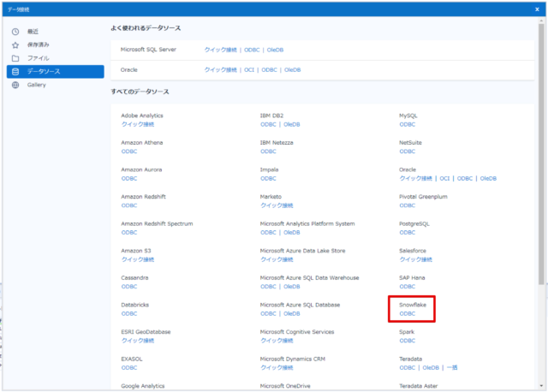Click クイック接続 under Marketo

277,205
